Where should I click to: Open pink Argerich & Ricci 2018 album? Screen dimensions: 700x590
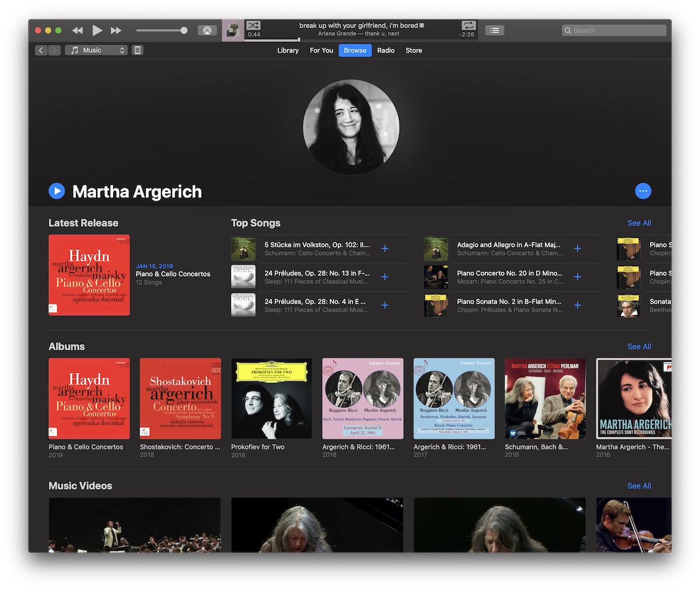[363, 399]
